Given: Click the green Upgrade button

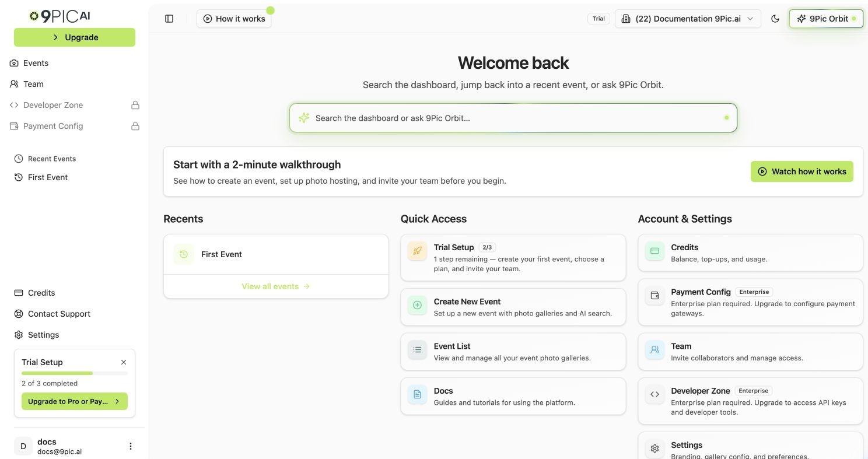Looking at the screenshot, I should point(75,37).
